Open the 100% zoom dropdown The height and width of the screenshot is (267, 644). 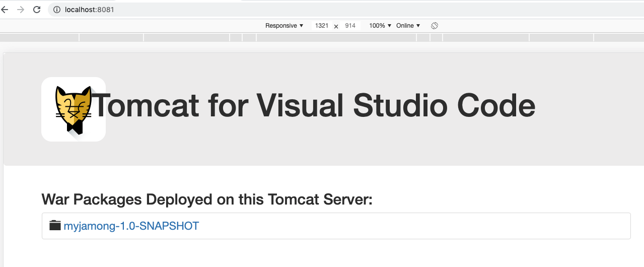tap(380, 26)
